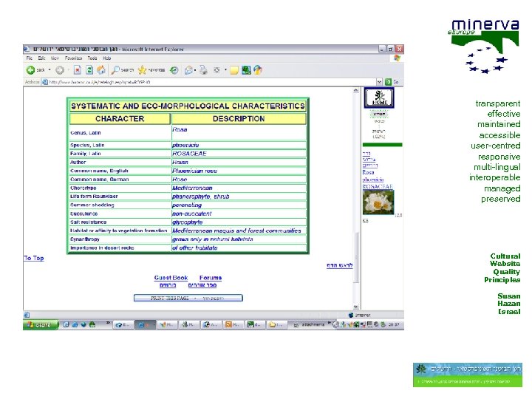The width and height of the screenshot is (532, 399).
Task: Click the Hebrew link below Forums
Action: click(202, 285)
